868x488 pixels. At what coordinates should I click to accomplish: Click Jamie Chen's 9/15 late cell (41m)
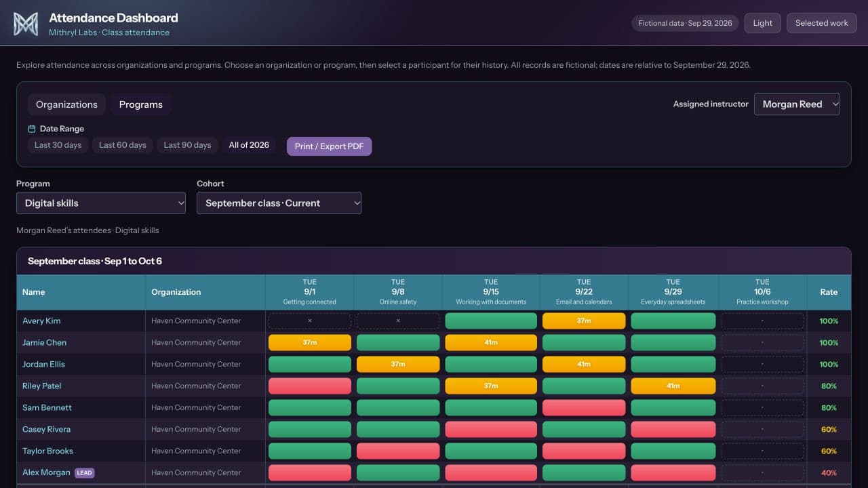[x=491, y=343]
